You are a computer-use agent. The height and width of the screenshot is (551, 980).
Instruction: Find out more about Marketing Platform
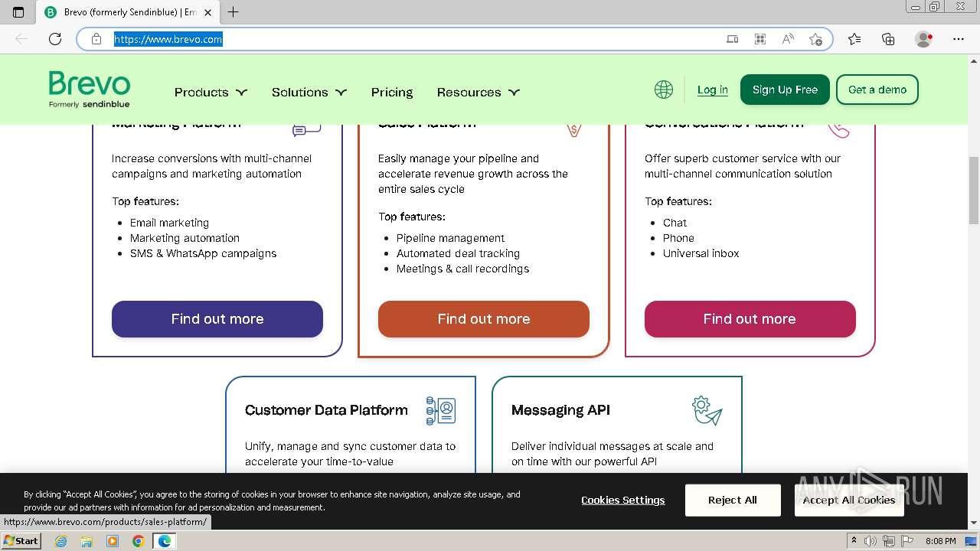point(217,319)
